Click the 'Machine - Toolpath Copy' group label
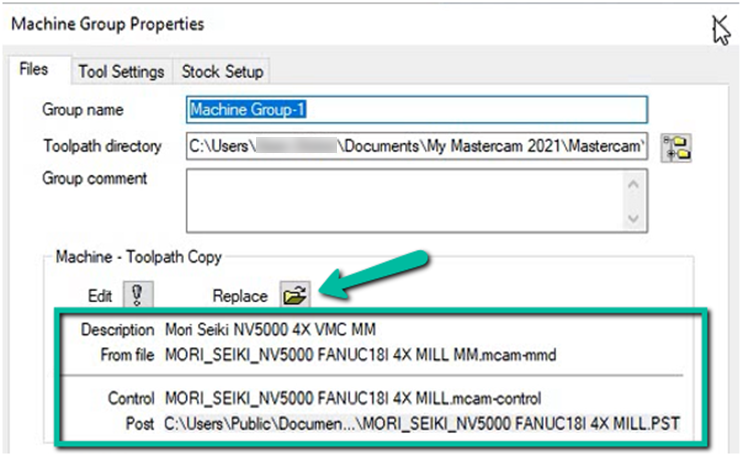Screen dimensions: 743x456 click(138, 257)
